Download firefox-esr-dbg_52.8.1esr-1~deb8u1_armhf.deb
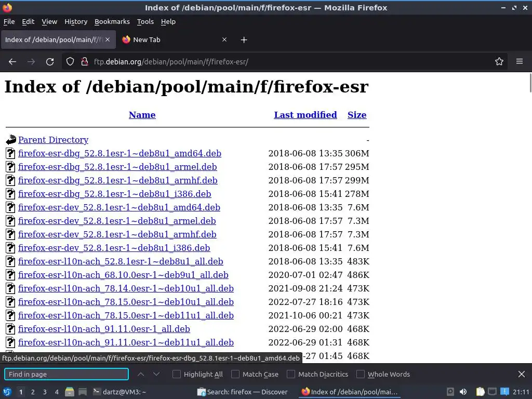This screenshot has width=532, height=399. coord(118,180)
